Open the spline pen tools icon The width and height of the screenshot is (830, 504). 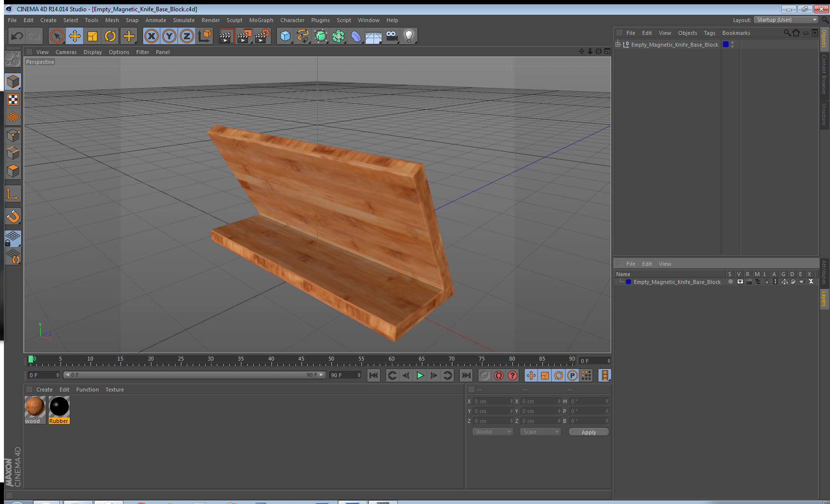(303, 36)
